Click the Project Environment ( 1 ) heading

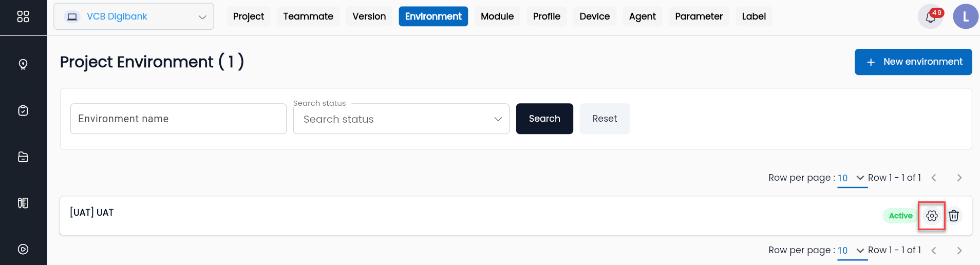[152, 62]
